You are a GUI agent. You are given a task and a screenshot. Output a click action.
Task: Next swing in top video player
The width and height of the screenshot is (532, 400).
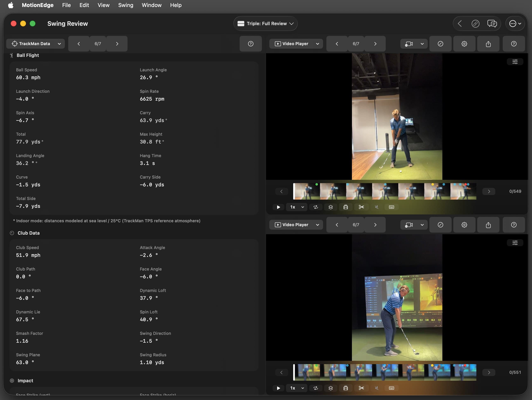(375, 44)
